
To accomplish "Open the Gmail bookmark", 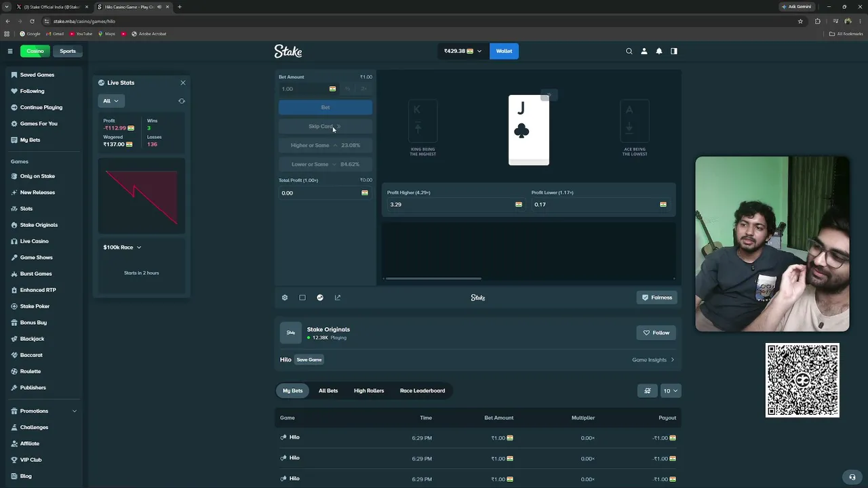I will point(55,34).
